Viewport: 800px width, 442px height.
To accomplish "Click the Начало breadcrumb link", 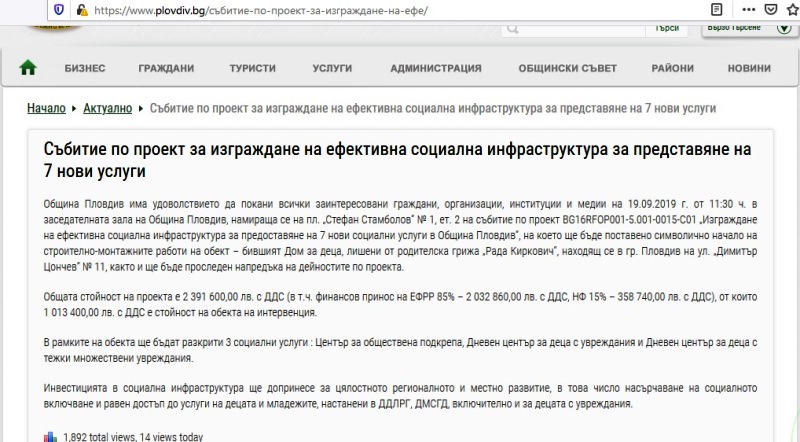I will coord(46,108).
